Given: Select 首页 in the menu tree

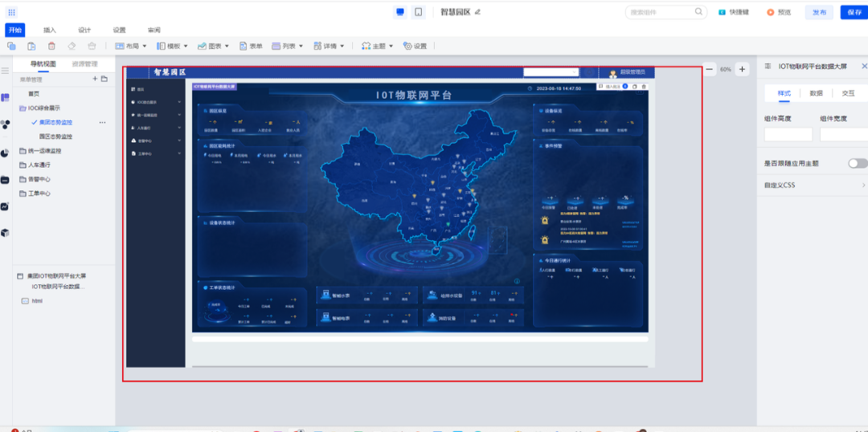Looking at the screenshot, I should coord(34,93).
